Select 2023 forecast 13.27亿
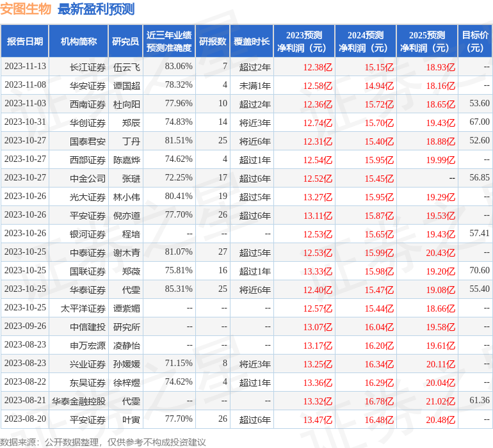This screenshot has width=493, height=448. tap(318, 197)
